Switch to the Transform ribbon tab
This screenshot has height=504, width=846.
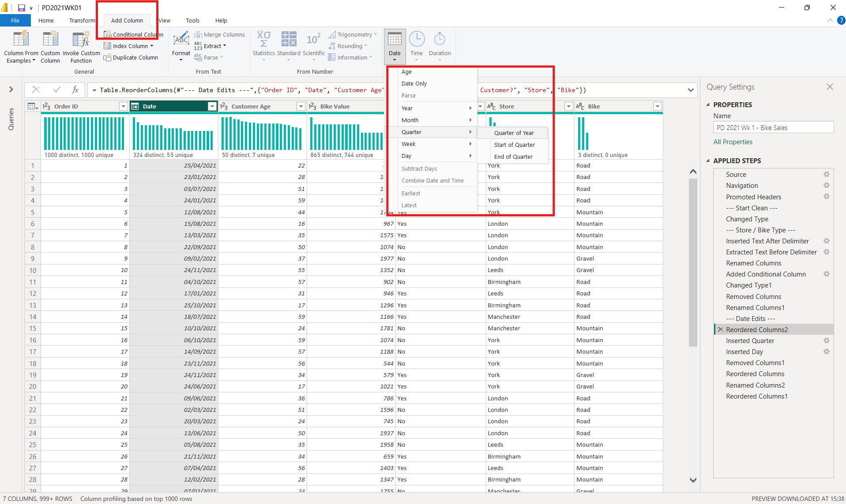click(x=82, y=20)
